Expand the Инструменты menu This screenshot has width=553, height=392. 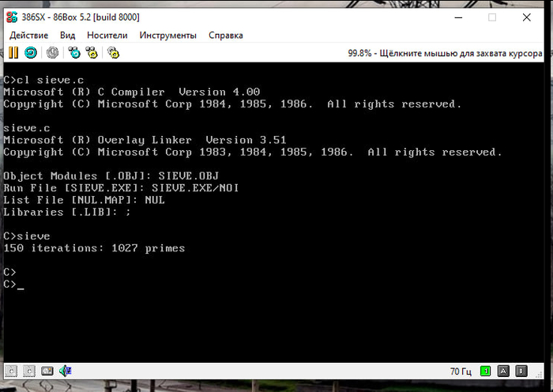tap(167, 36)
